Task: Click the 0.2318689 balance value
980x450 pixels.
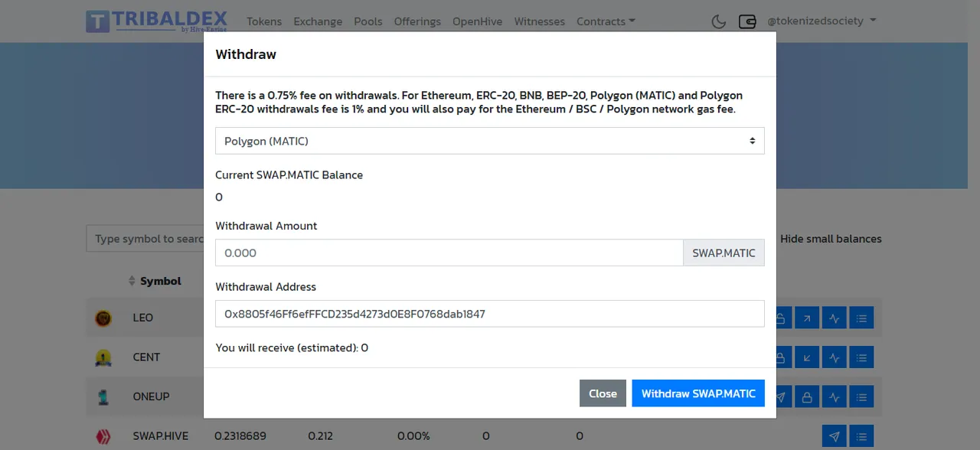Action: (240, 436)
